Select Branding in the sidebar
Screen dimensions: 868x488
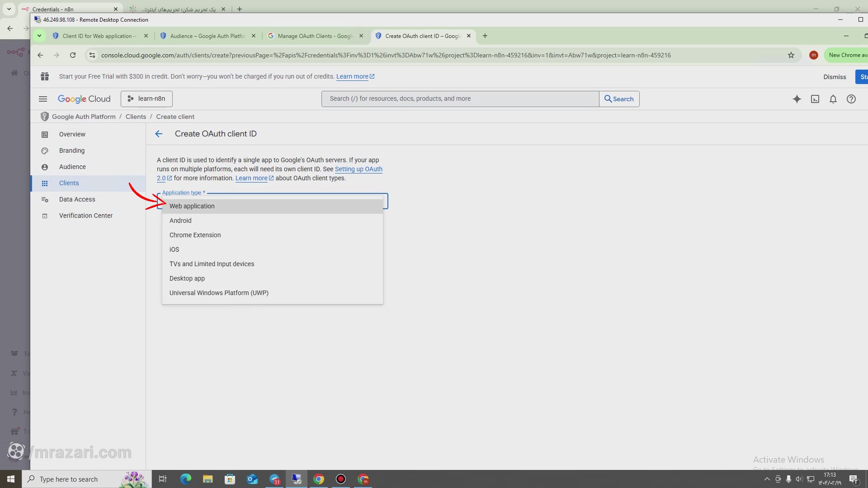click(x=72, y=150)
